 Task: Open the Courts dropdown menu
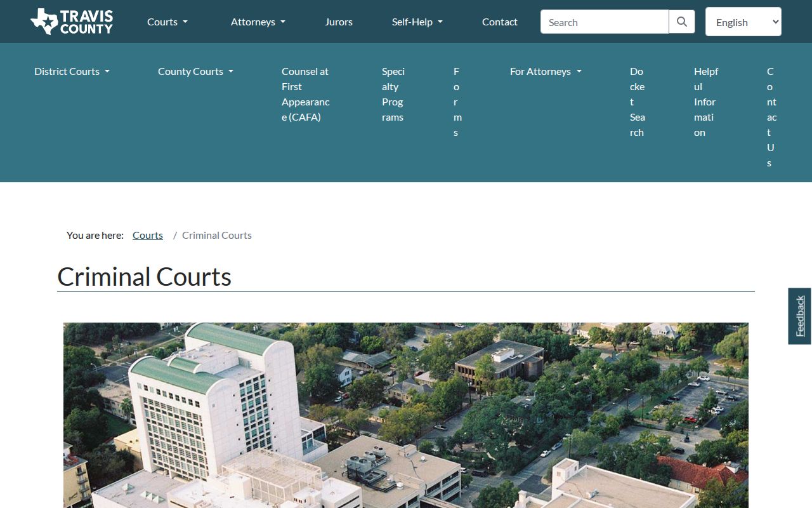click(x=167, y=22)
